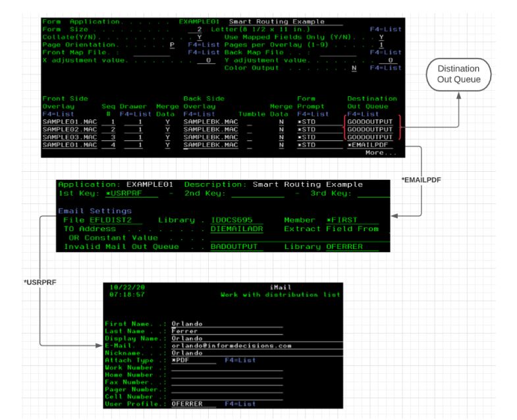Click the empty Back Map File field
This screenshot has width=517, height=420.
[x=338, y=53]
